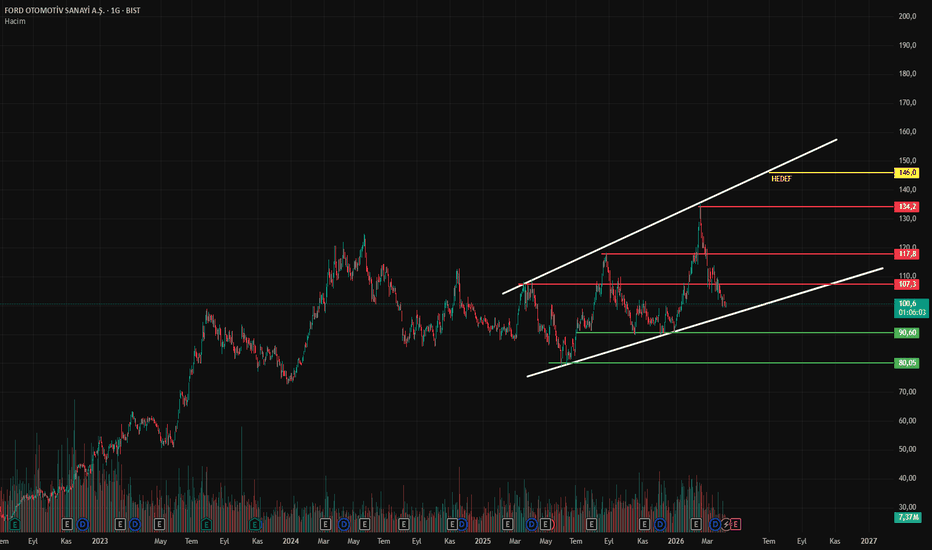
Task: Click the Hacim volume indicator label
Action: pos(15,21)
